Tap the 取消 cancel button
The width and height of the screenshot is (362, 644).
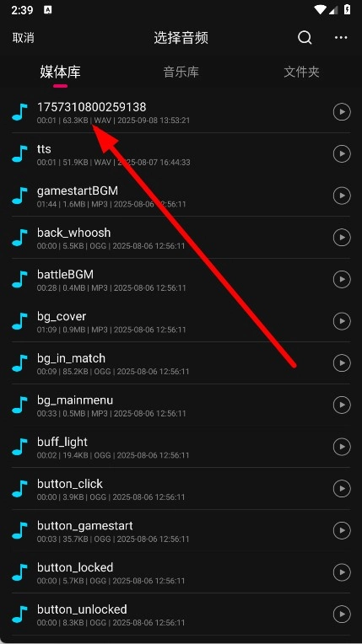[x=23, y=38]
